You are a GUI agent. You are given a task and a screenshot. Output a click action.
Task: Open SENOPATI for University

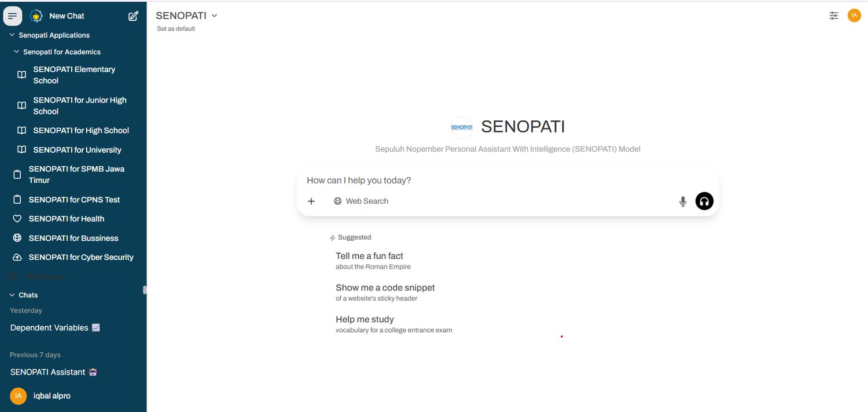point(77,149)
